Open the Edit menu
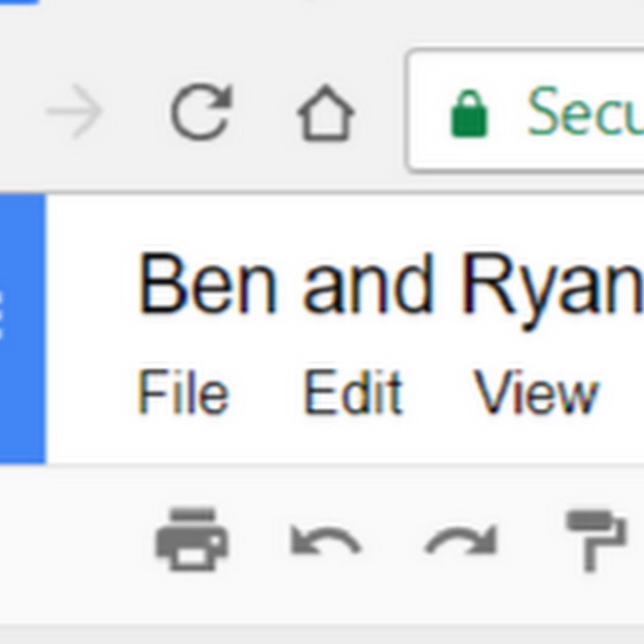The image size is (644, 644). [x=353, y=393]
